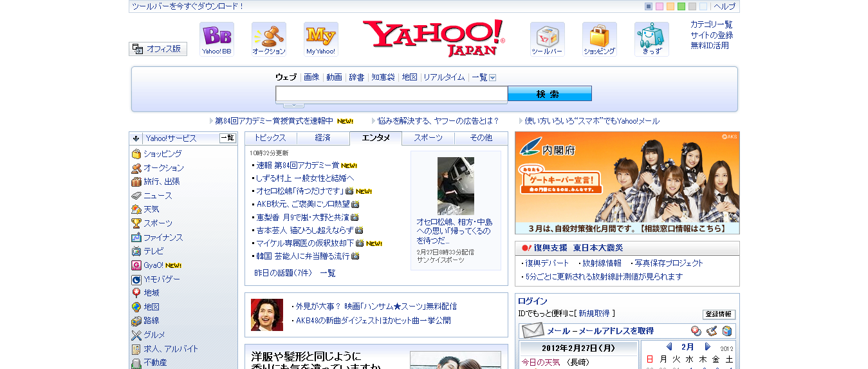Open the ハンサム★スーツ movie thumbnail

[x=267, y=315]
